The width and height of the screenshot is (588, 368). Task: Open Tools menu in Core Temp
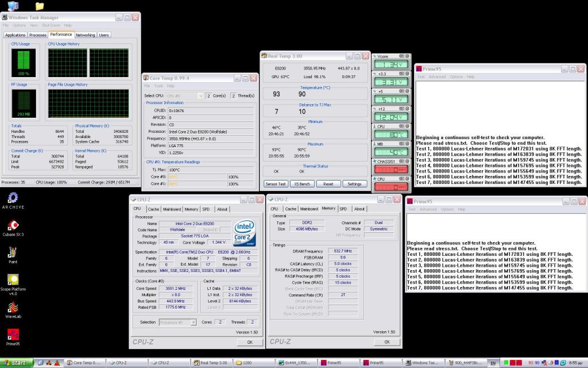click(x=158, y=86)
